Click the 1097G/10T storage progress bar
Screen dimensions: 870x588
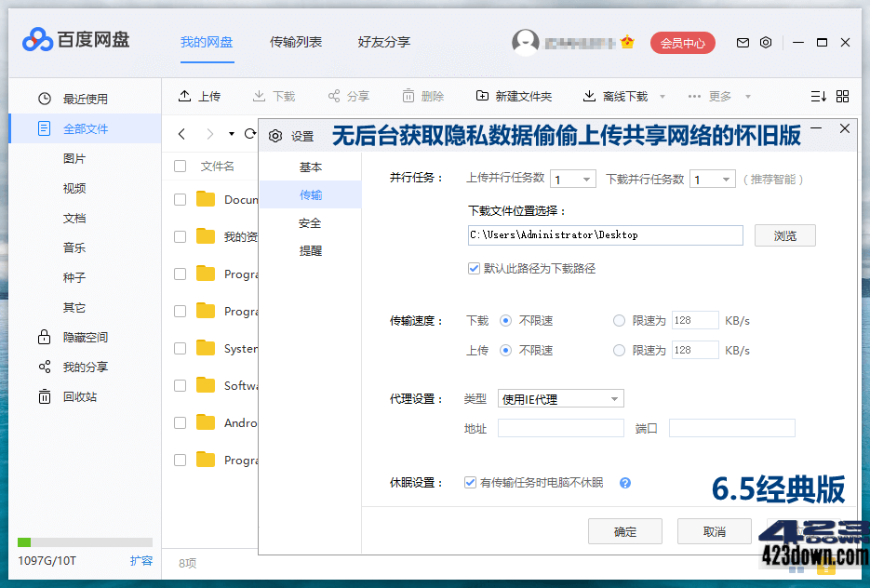[85, 541]
